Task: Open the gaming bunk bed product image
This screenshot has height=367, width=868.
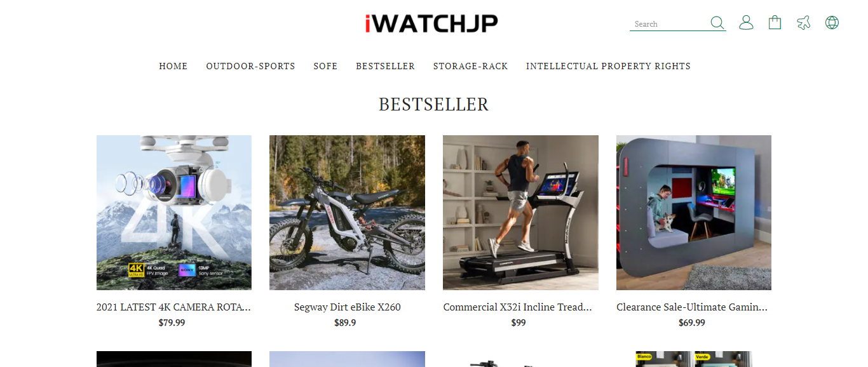Action: (x=694, y=213)
